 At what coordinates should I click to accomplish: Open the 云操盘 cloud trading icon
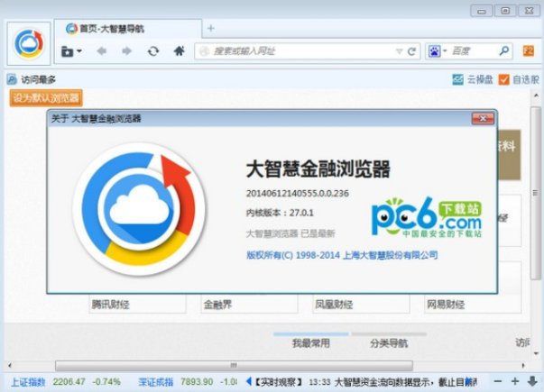tap(458, 79)
